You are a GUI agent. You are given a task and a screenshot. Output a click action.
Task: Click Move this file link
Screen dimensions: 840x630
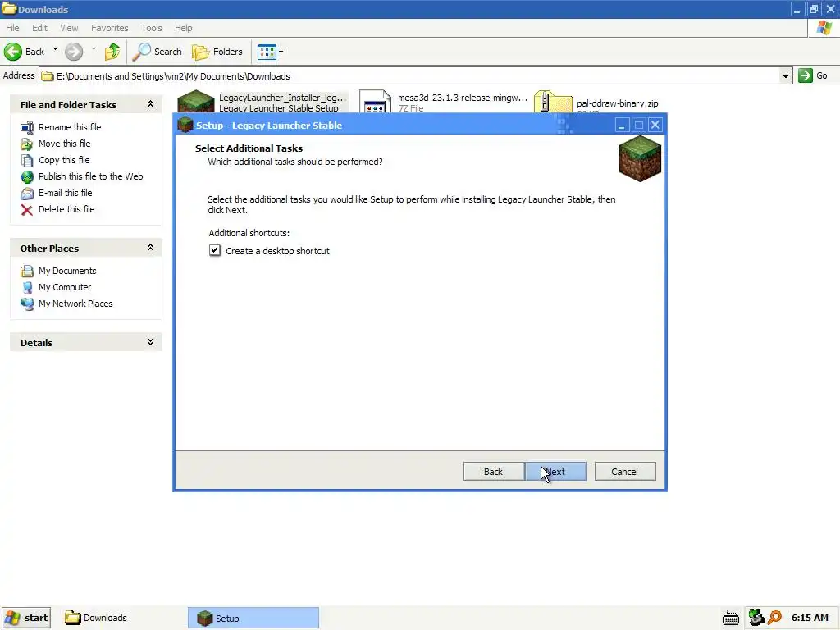point(64,144)
